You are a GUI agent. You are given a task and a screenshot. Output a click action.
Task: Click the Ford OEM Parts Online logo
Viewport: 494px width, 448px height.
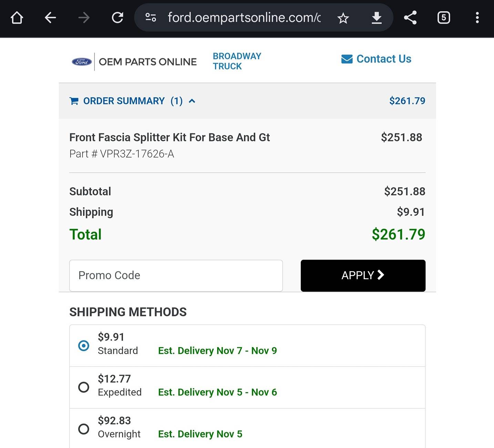click(134, 62)
